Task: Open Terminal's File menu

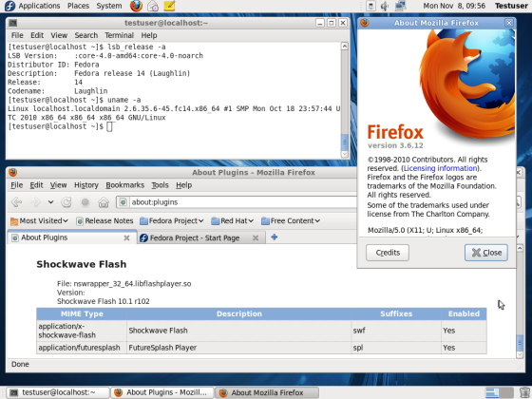Action: tap(17, 35)
